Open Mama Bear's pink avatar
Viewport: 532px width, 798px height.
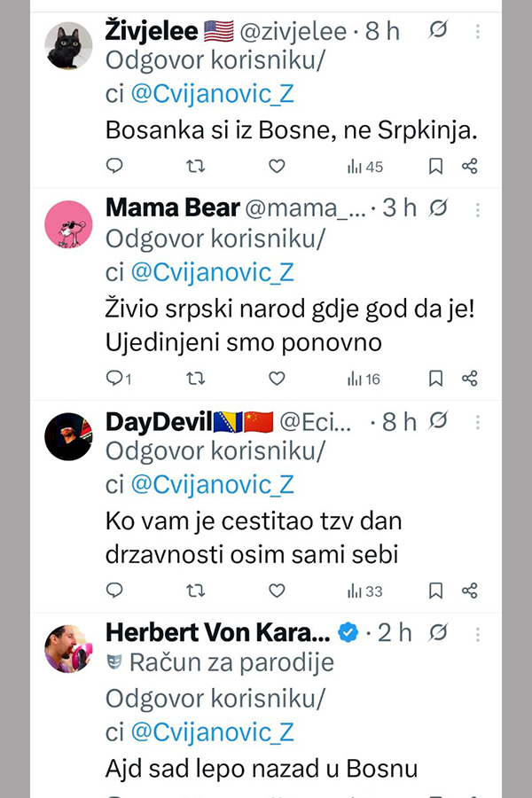coord(68,223)
